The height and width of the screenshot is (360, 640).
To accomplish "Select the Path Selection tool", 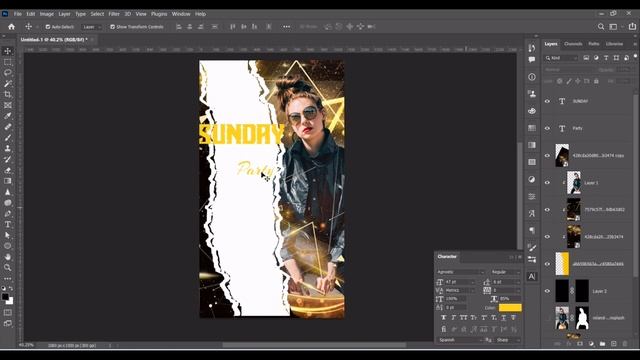I will [8, 235].
